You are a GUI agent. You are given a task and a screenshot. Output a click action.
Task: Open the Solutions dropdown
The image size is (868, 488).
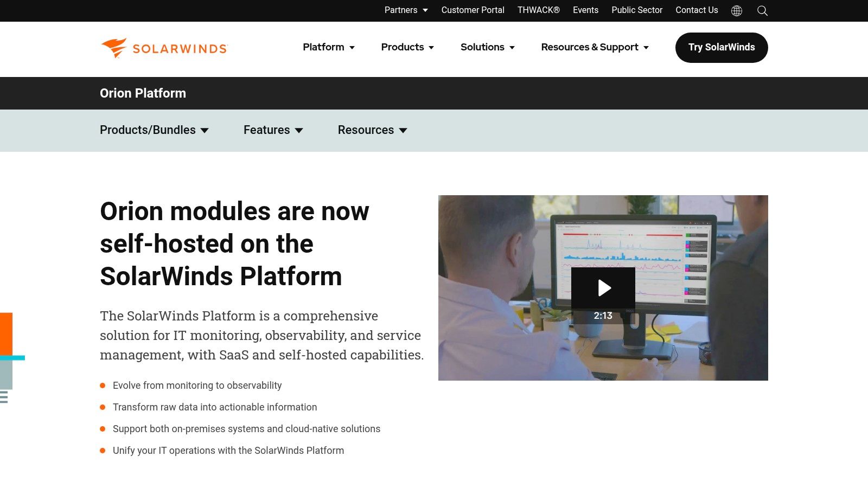tap(487, 47)
